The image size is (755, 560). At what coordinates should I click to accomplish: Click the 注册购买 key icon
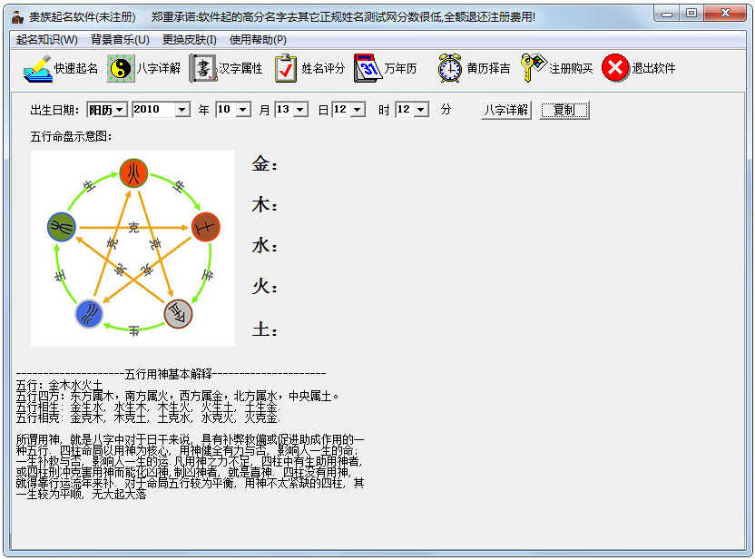tap(534, 68)
